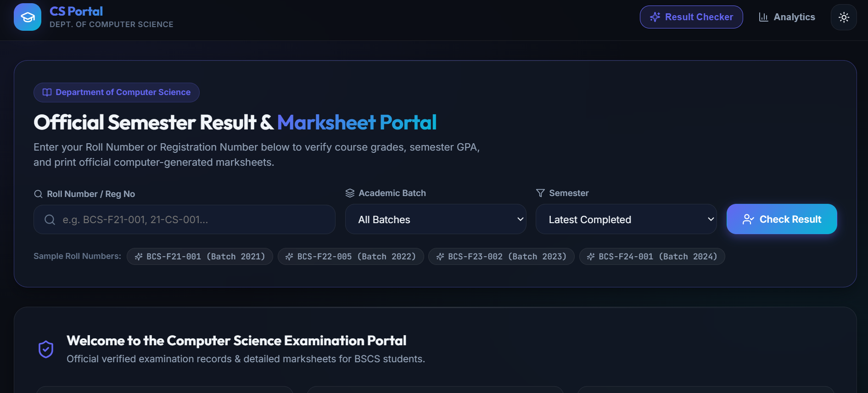Open the Analytics tab
Image resolution: width=868 pixels, height=393 pixels.
[x=787, y=17]
